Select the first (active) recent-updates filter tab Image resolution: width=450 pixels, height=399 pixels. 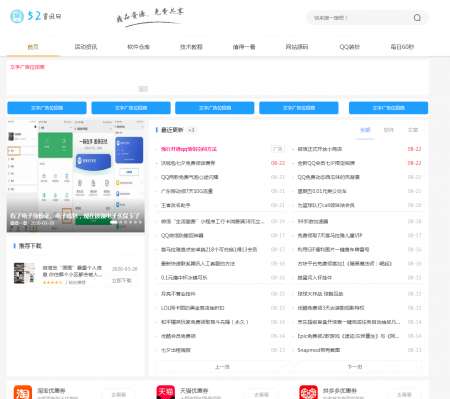click(365, 130)
